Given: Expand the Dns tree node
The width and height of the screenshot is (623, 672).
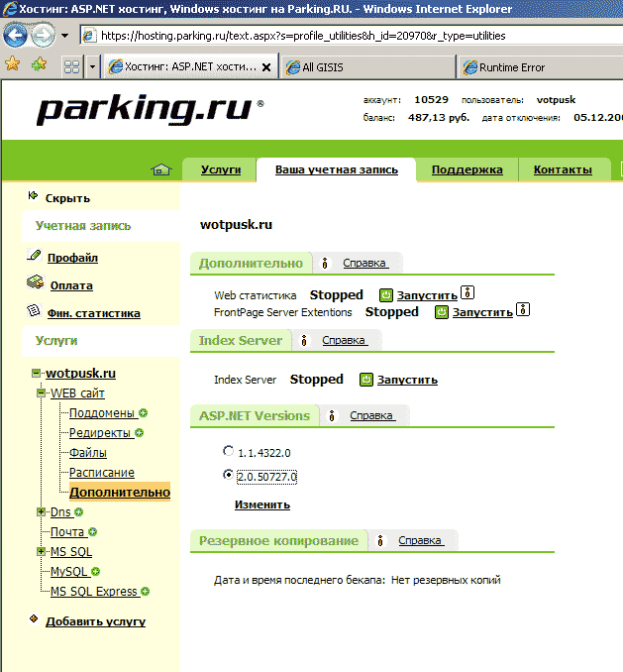Looking at the screenshot, I should [x=42, y=511].
